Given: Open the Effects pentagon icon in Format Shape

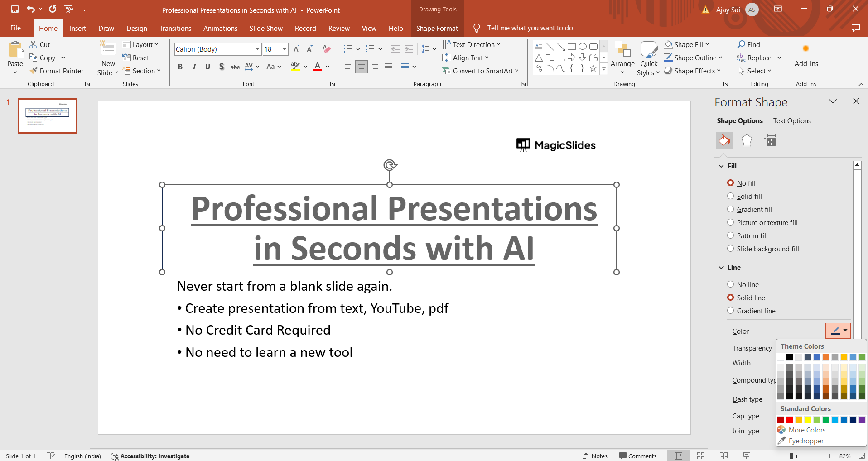Looking at the screenshot, I should 746,141.
